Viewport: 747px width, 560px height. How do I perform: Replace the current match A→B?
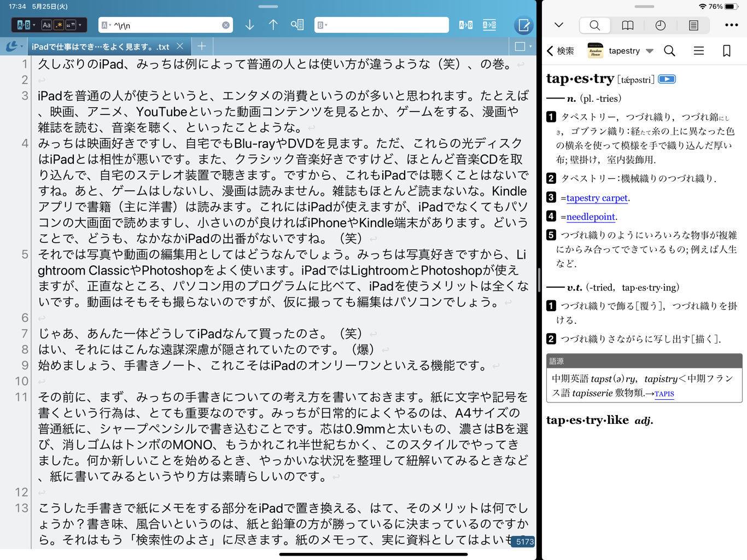tap(465, 25)
